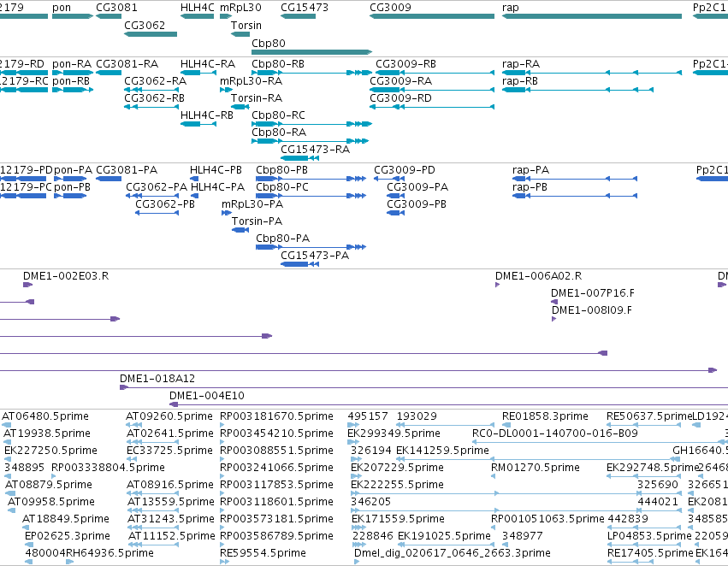Image resolution: width=728 pixels, height=566 pixels.
Task: Click protein HLH4C-PA
Action: [x=217, y=187]
